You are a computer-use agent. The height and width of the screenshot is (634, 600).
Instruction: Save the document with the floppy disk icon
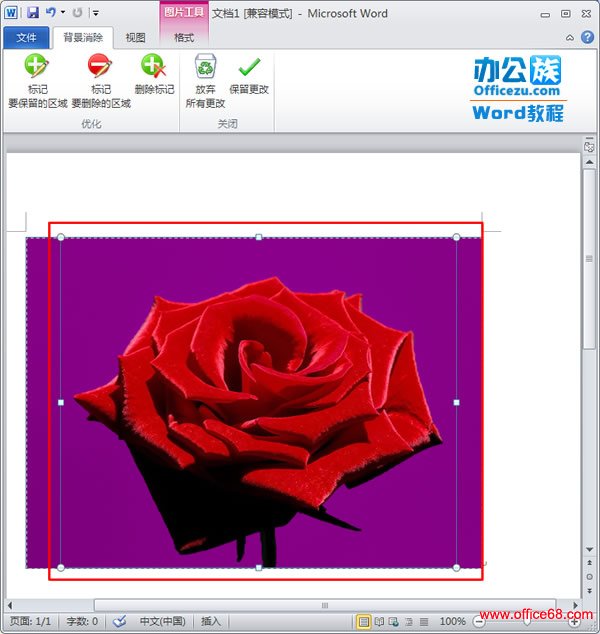(x=33, y=13)
